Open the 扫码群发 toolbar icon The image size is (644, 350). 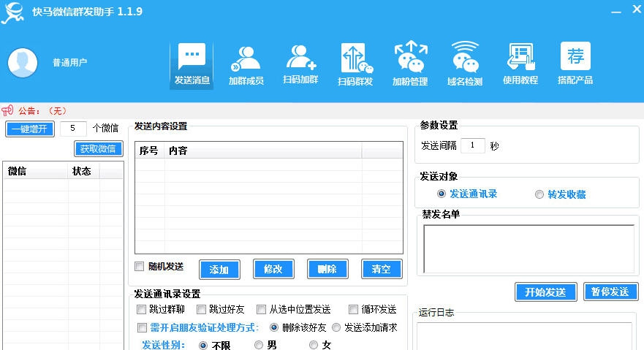355,64
